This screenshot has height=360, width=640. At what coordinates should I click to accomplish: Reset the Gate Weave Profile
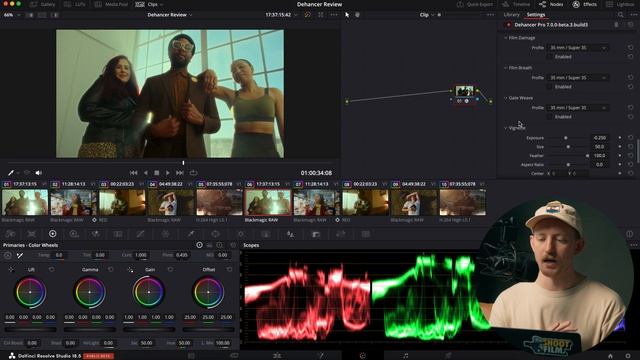631,108
